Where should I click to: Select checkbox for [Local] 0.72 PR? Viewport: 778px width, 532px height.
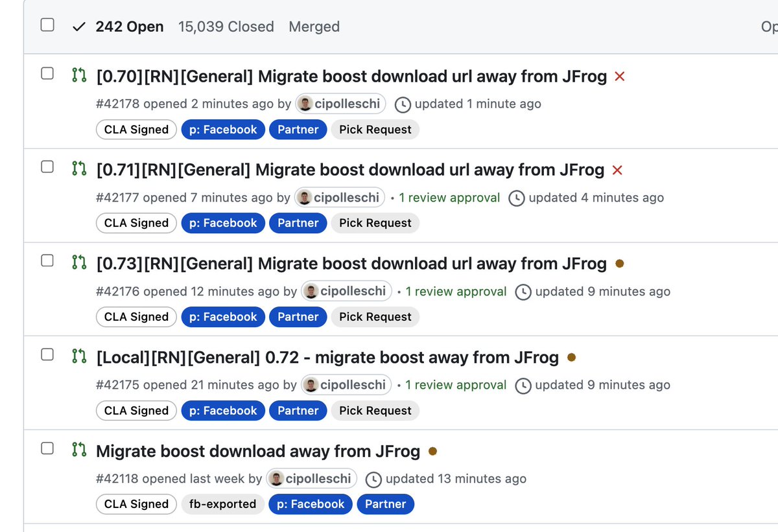click(x=47, y=354)
